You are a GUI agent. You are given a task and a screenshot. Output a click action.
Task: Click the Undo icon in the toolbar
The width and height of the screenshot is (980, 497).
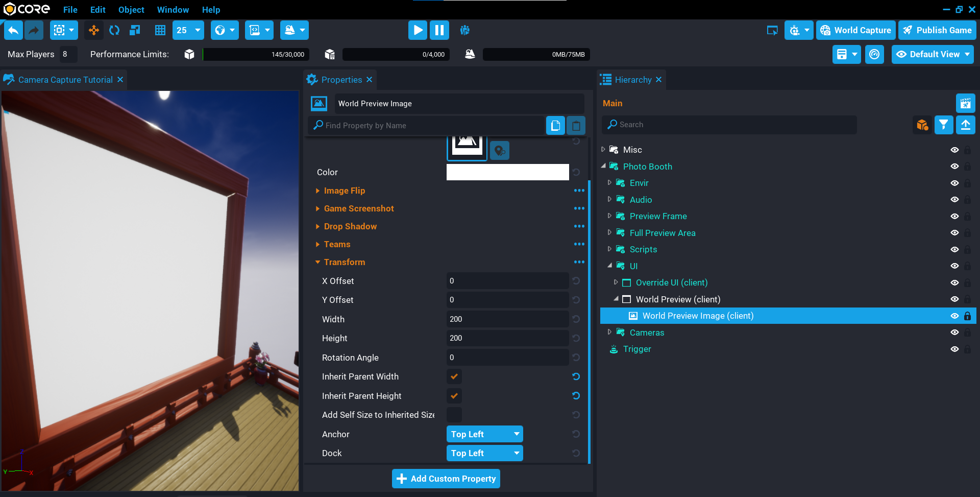tap(13, 30)
